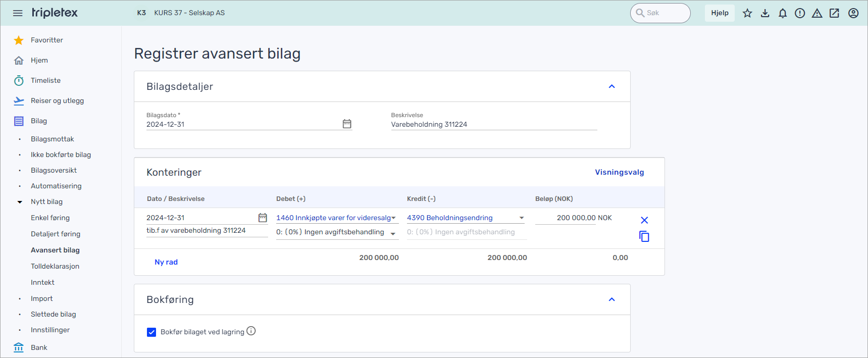Open the hamburger main menu
The image size is (868, 358).
18,13
